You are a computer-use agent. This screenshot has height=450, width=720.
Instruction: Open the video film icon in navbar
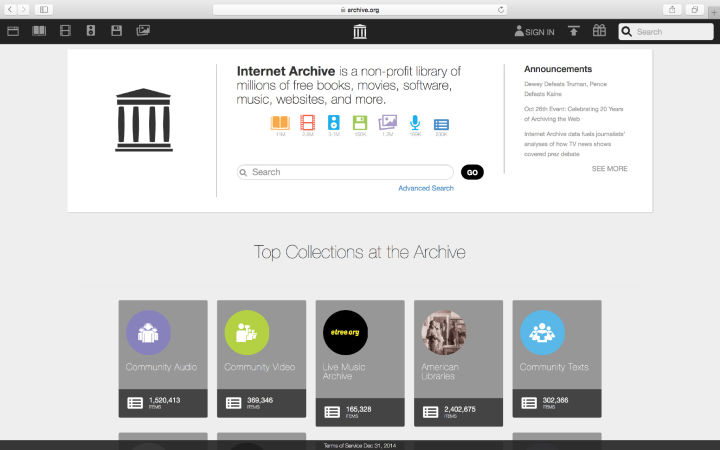tap(66, 31)
